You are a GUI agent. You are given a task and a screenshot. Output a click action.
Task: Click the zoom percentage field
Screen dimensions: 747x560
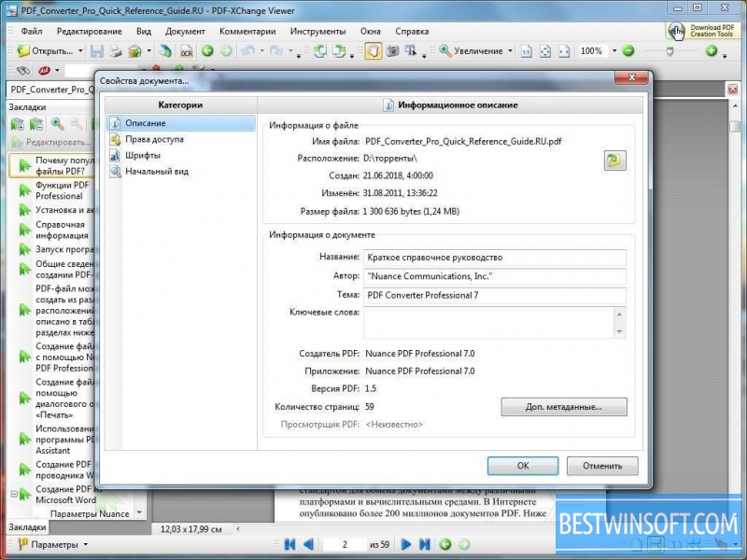[592, 51]
